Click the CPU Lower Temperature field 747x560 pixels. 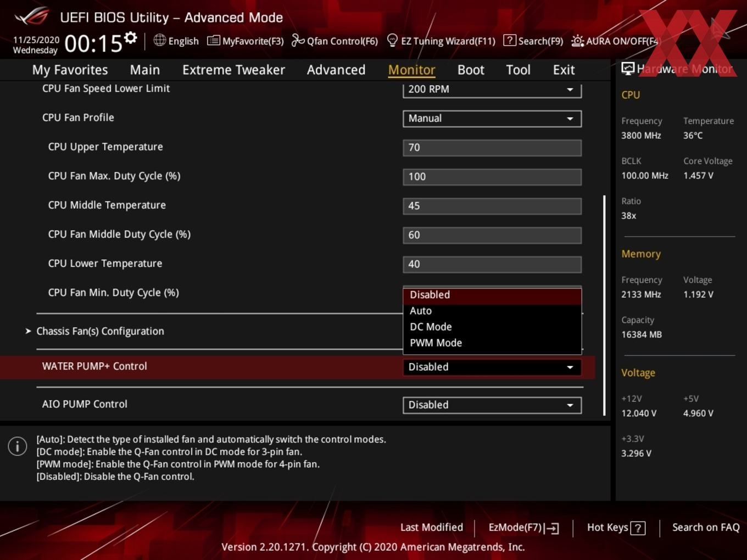pos(492,264)
